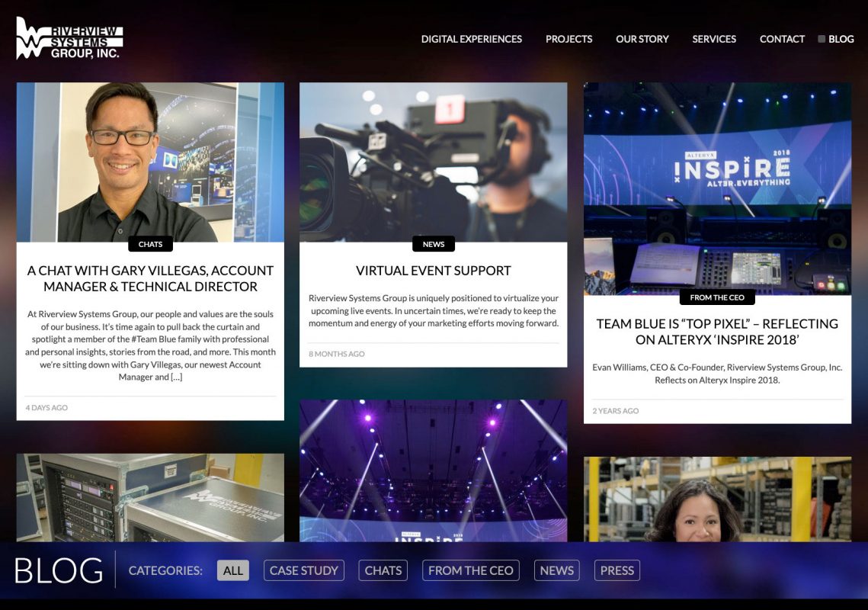868x610 pixels.
Task: Click the Riverview Systems Group logo
Action: coord(69,37)
